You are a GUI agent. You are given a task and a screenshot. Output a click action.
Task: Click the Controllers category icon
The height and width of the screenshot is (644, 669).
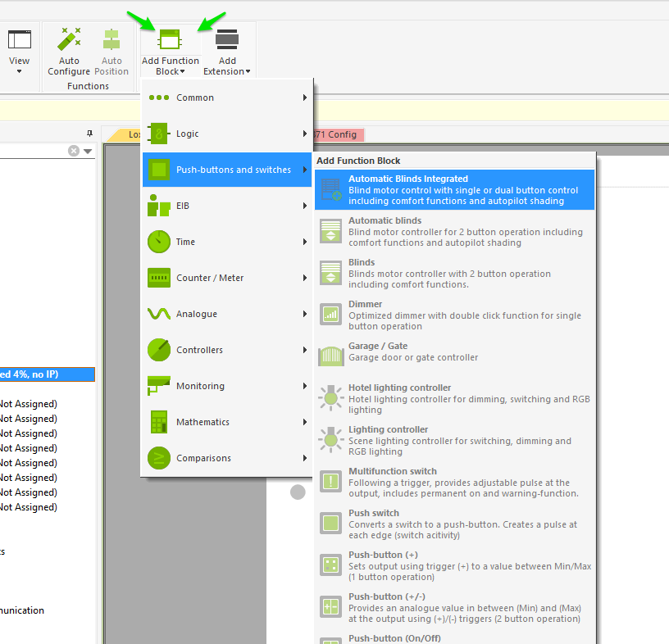[159, 350]
